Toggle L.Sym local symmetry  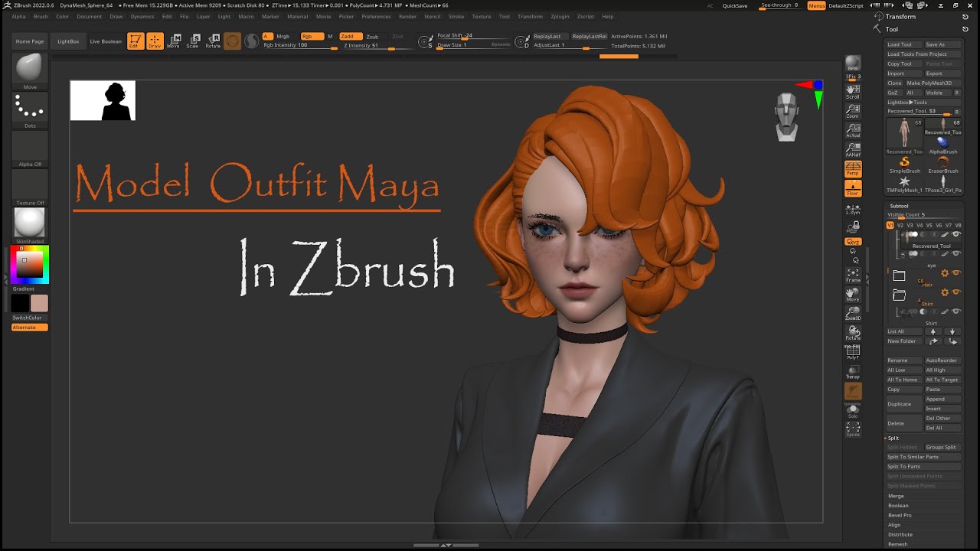[x=853, y=208]
